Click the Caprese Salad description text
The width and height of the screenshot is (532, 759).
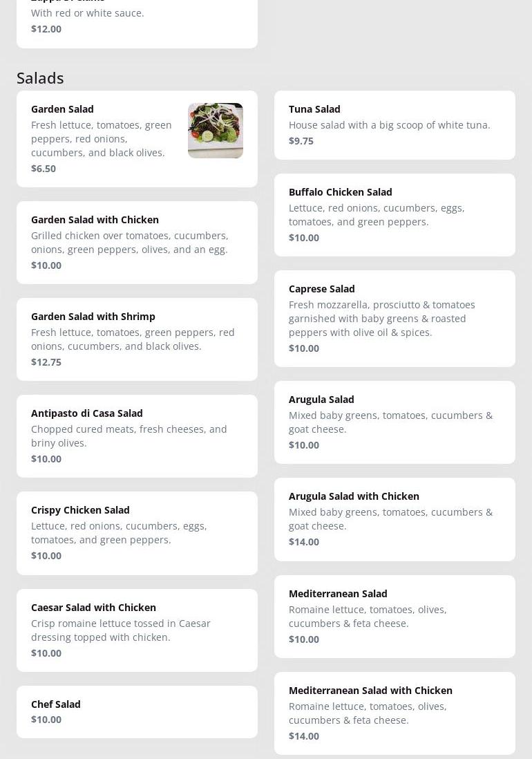click(382, 319)
